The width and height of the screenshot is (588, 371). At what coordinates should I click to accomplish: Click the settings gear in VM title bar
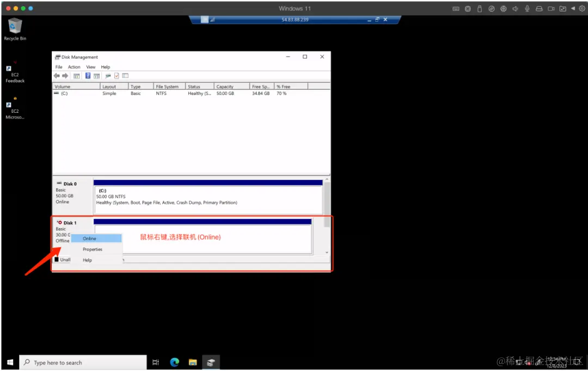pyautogui.click(x=582, y=9)
